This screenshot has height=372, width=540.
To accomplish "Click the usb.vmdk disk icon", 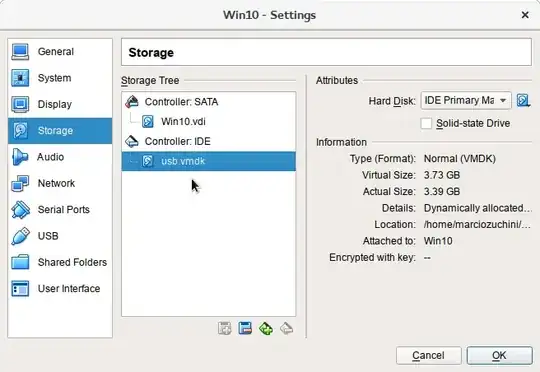I will [148, 161].
